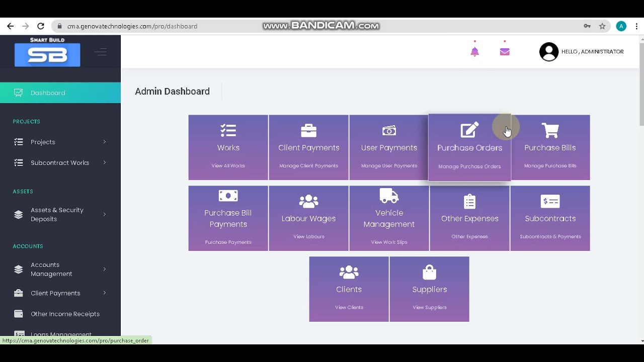The height and width of the screenshot is (362, 644).
Task: Click the Vehicle Management truck icon
Action: pos(389,196)
